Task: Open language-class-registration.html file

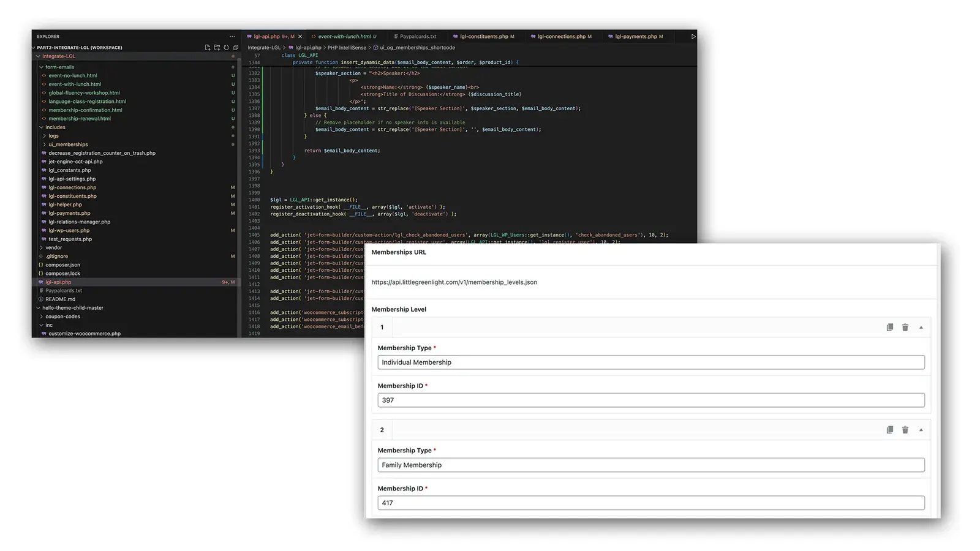Action: tap(87, 102)
